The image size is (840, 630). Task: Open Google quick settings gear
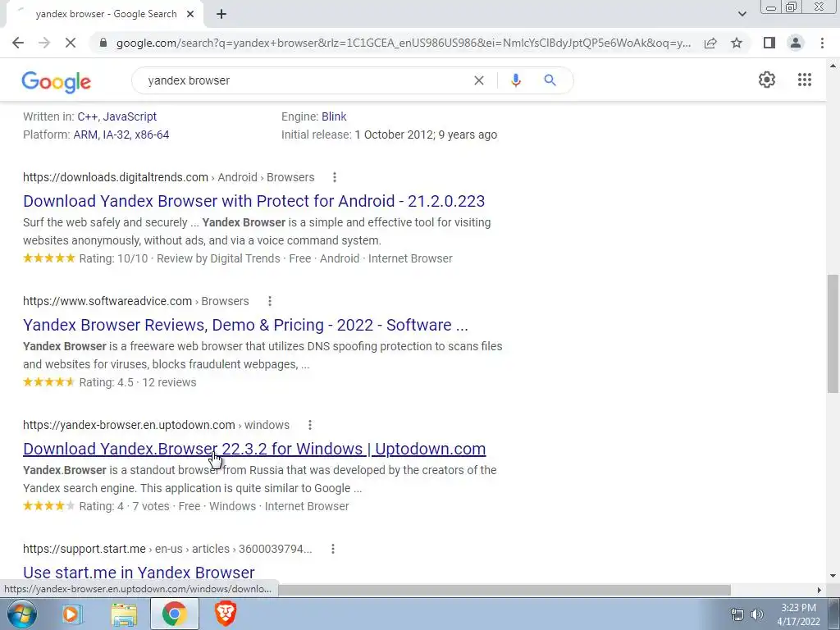[767, 80]
